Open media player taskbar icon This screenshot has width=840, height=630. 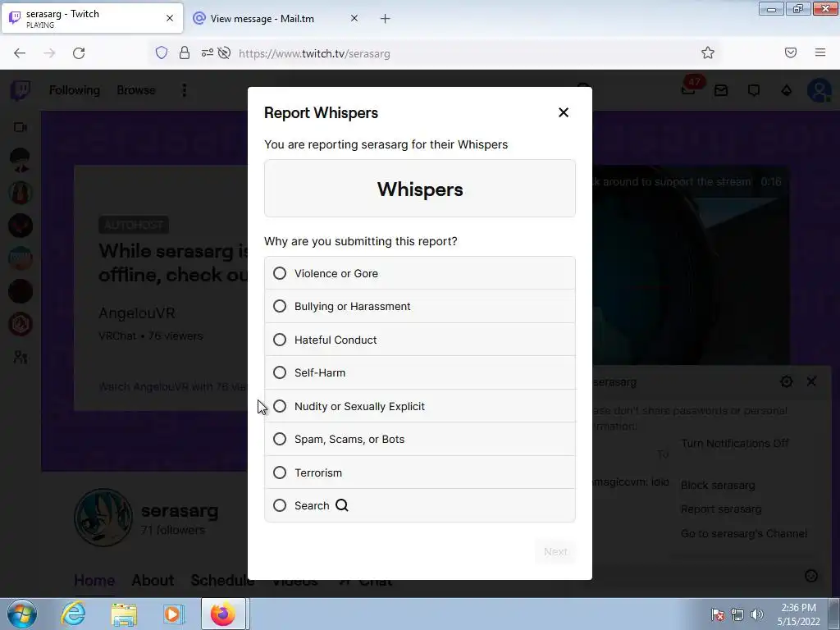point(173,614)
